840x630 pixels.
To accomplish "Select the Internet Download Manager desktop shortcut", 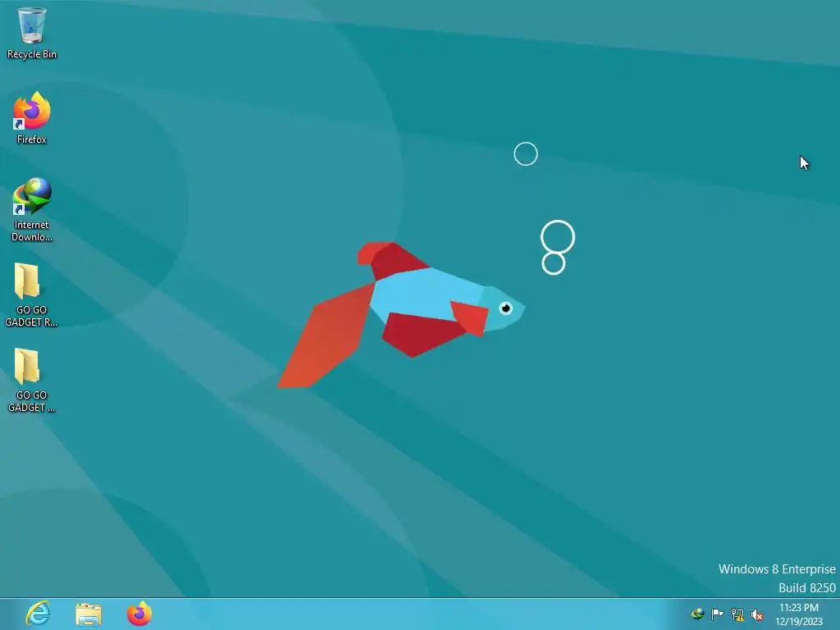I will 32,209.
